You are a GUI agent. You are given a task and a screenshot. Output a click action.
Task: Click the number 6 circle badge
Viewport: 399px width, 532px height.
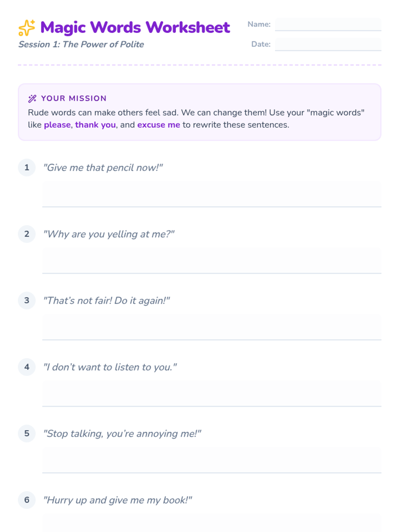pyautogui.click(x=27, y=500)
